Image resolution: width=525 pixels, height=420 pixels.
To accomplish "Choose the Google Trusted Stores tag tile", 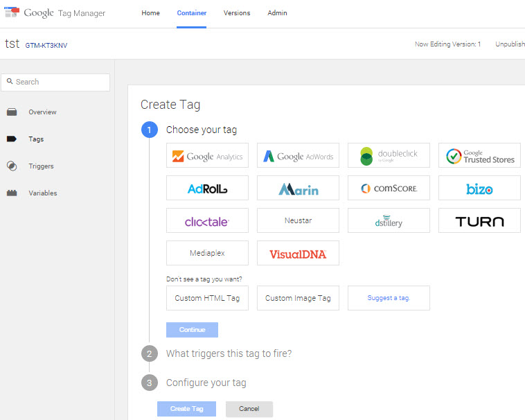I will pos(479,155).
